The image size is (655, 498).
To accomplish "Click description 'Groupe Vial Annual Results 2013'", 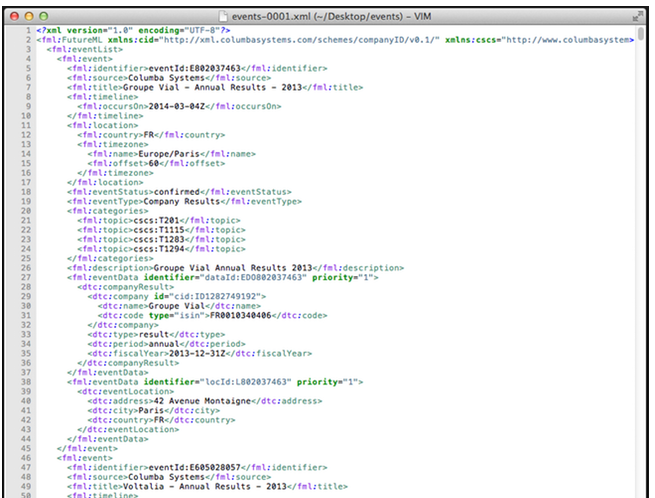I will click(x=233, y=268).
